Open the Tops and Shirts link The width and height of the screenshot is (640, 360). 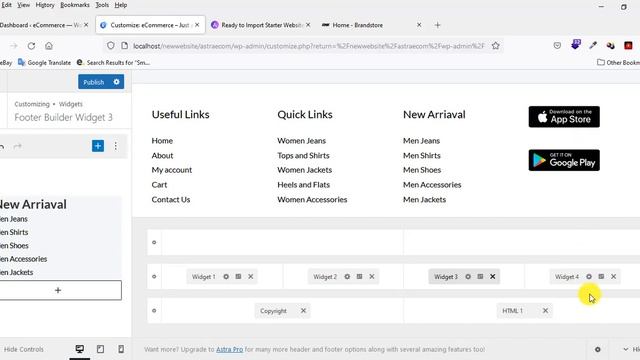(x=303, y=156)
